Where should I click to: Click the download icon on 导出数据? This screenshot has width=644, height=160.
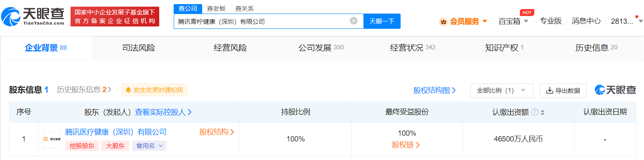pos(550,90)
